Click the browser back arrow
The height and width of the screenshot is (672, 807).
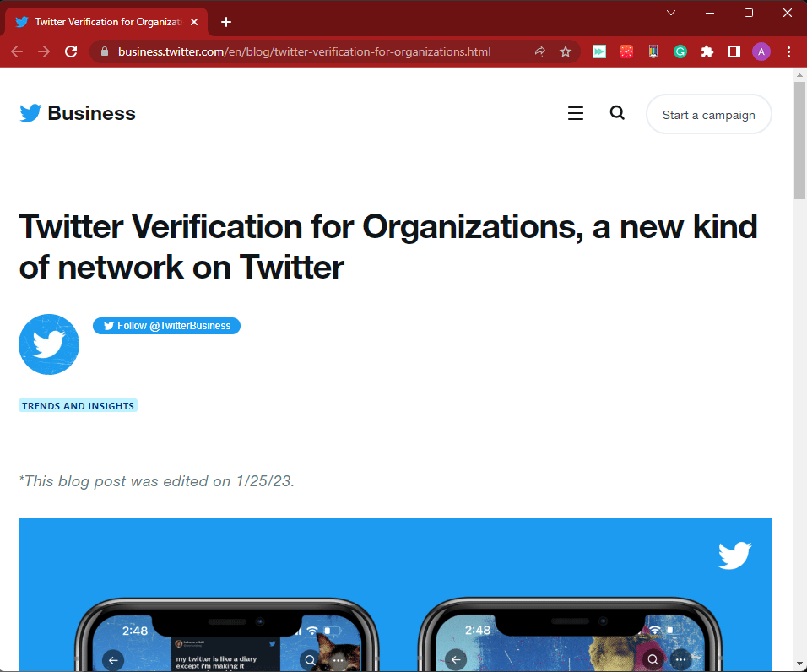click(x=17, y=51)
